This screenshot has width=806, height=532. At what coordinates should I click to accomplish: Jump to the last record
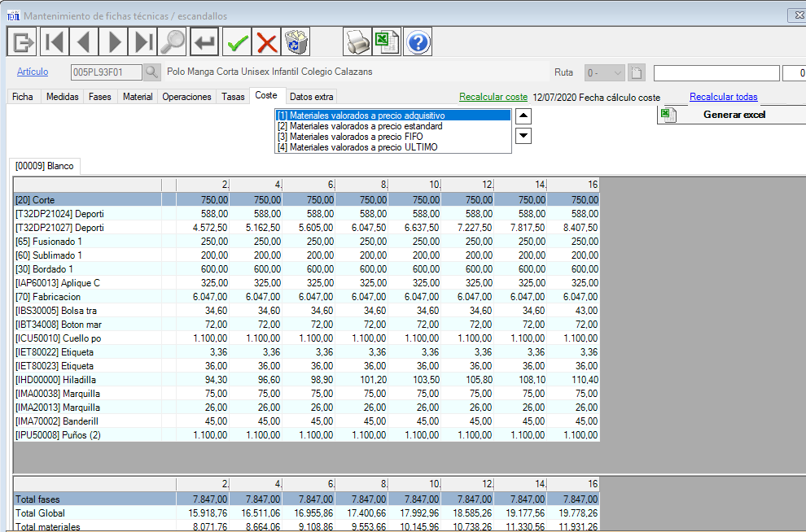tap(144, 41)
